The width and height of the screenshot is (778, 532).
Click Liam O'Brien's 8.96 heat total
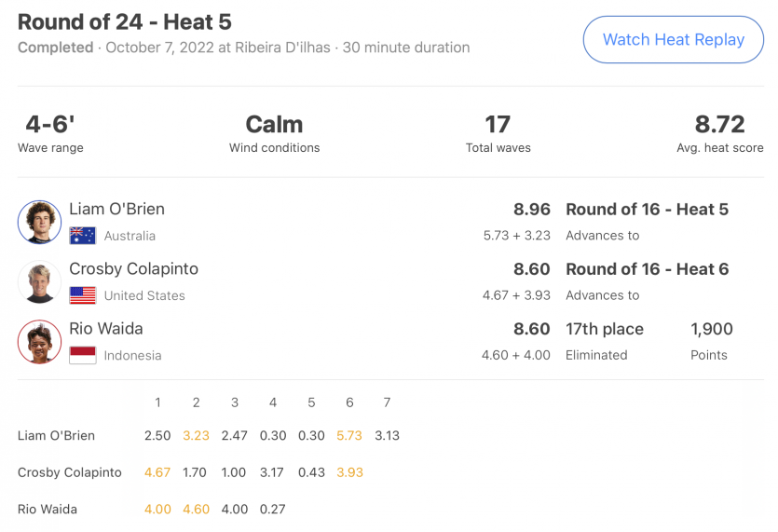[532, 210]
